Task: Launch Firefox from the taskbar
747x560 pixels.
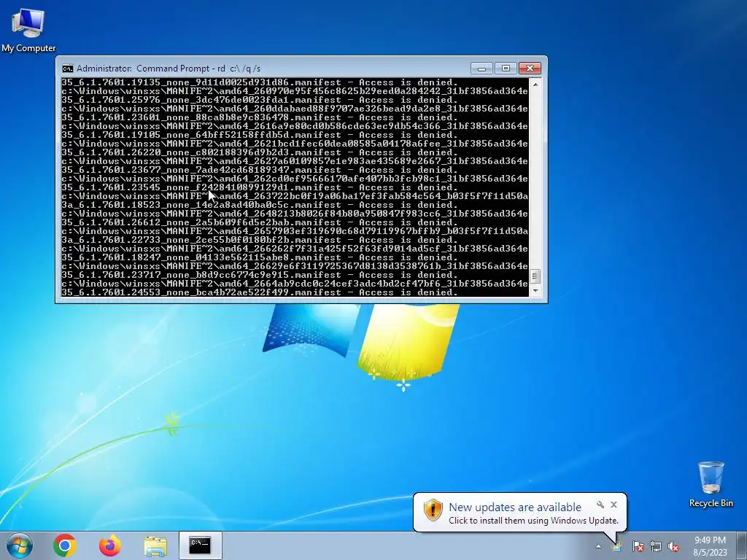Action: point(110,545)
